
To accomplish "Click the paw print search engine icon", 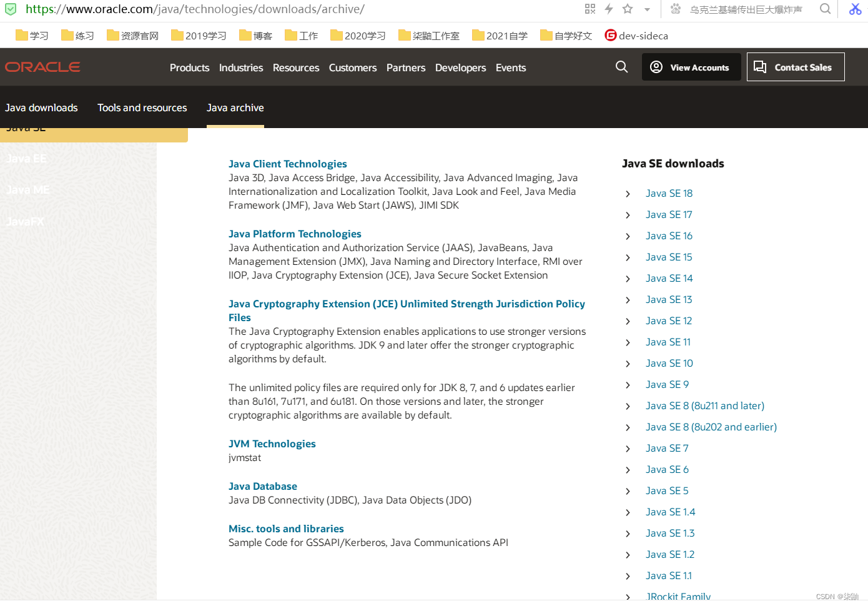I will [x=676, y=9].
